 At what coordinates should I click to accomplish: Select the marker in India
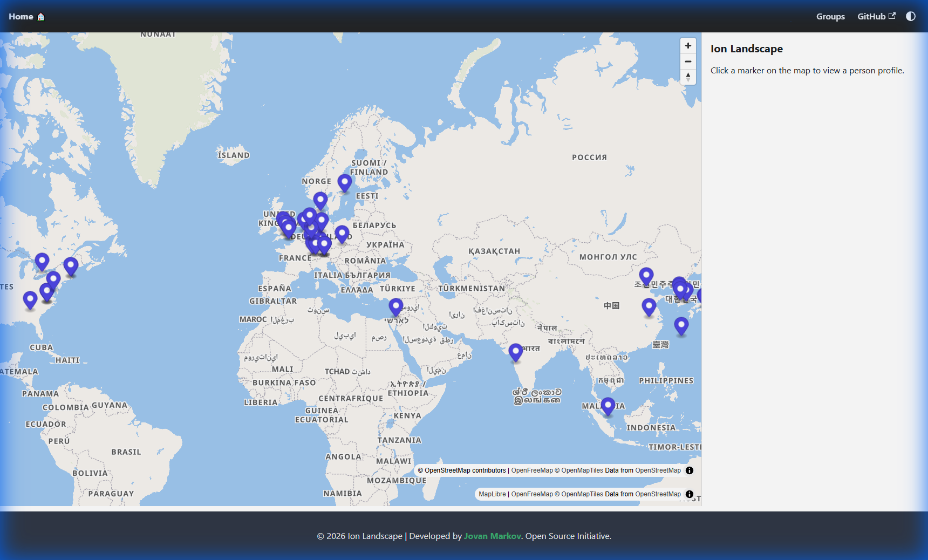[516, 352]
